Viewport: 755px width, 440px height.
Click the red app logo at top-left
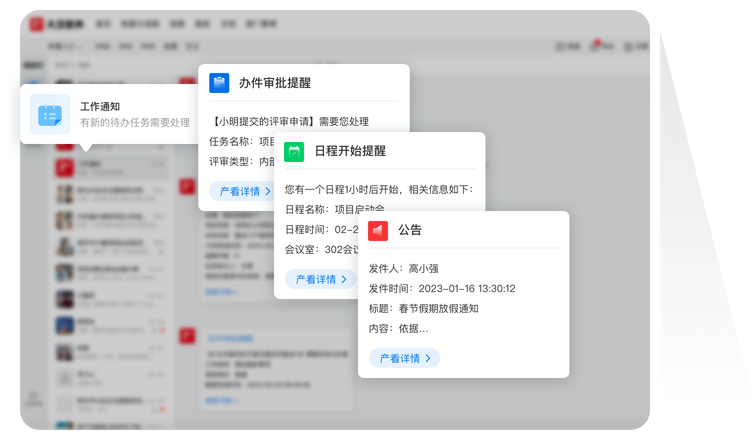tap(36, 21)
